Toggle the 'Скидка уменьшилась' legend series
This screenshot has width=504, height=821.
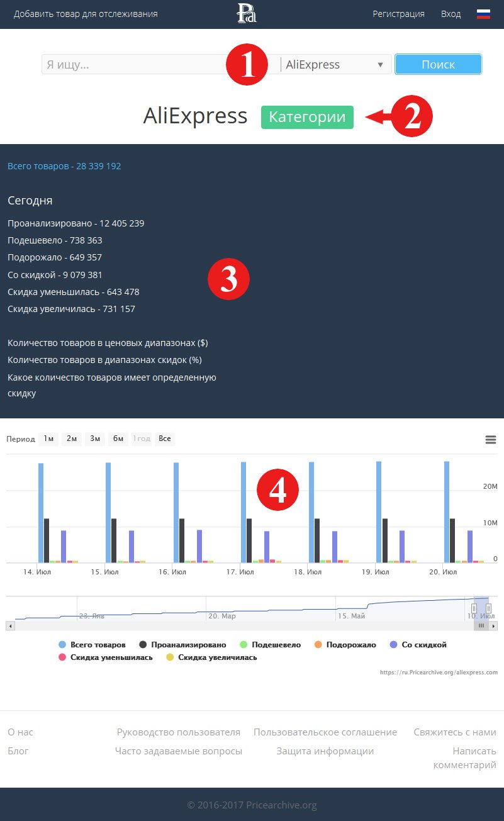click(x=105, y=657)
